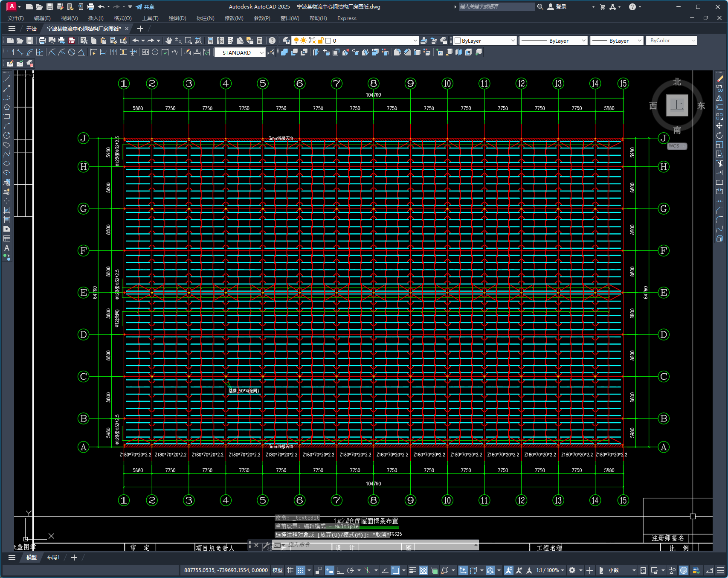Open the ByLayer linetype dropdown
The height and width of the screenshot is (578, 728).
[583, 41]
